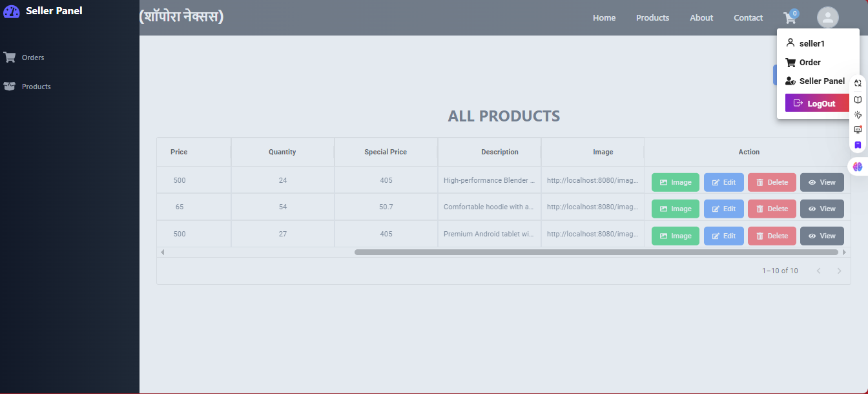This screenshot has height=394, width=868.
Task: Click the left arrow of horizontal scrollbar
Action: (x=162, y=252)
